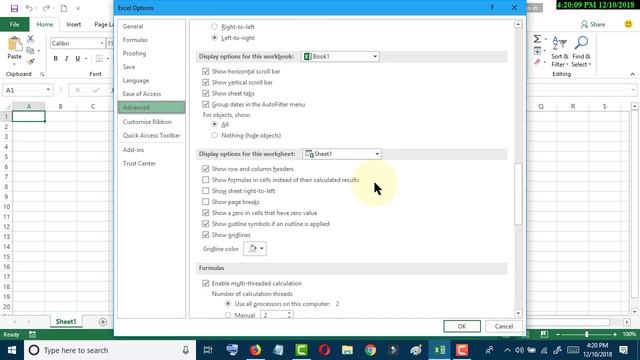Click the Fill down icon in Editing group

(537, 51)
